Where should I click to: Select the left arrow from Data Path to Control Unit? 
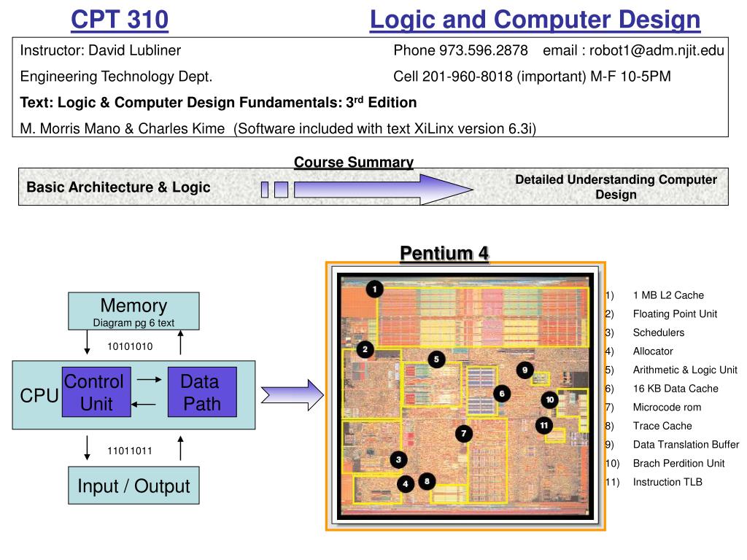click(x=144, y=404)
